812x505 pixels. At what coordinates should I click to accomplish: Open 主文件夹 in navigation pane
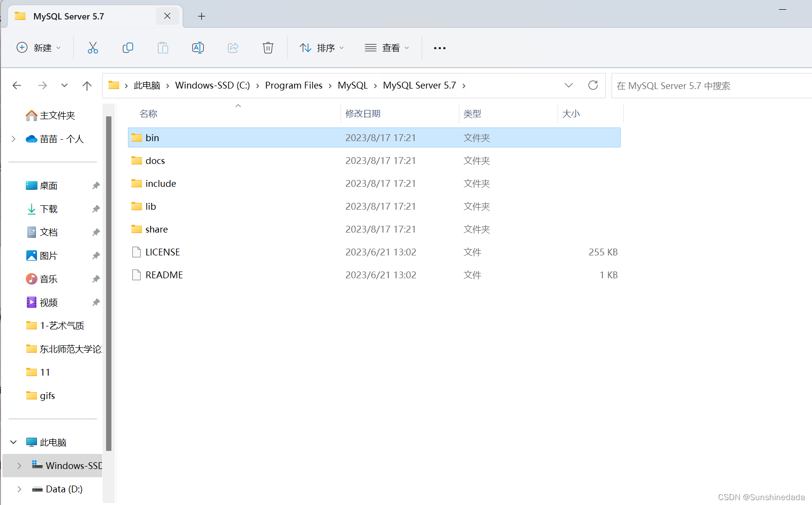tap(51, 115)
